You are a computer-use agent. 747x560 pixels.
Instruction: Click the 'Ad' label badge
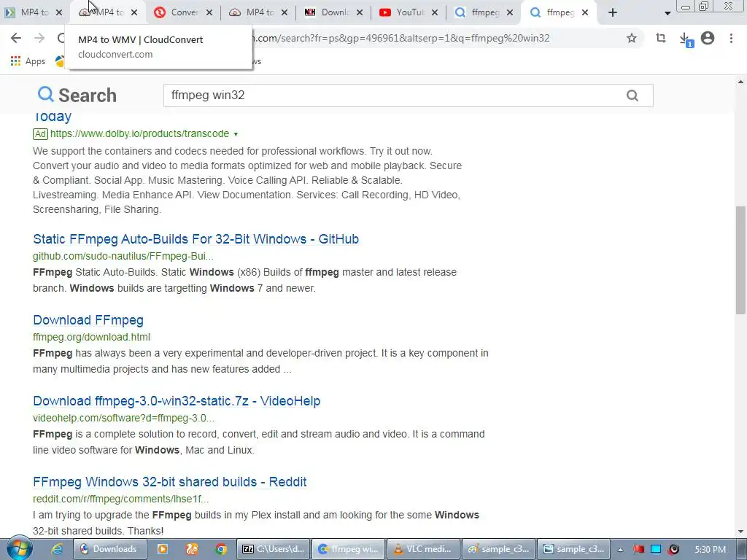click(41, 134)
